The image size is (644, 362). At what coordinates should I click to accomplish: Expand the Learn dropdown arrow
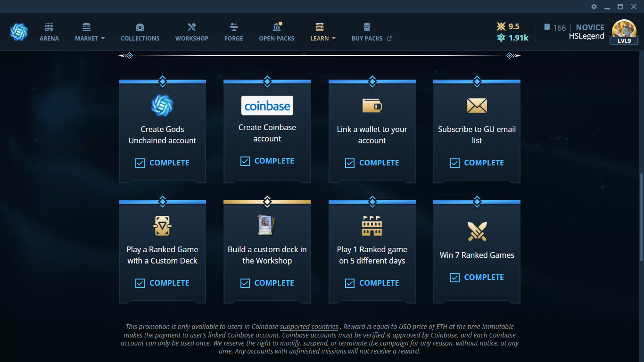click(x=333, y=39)
